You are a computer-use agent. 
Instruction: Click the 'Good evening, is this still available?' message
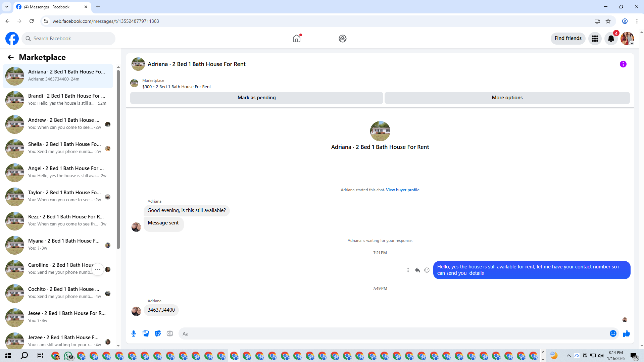point(187,210)
